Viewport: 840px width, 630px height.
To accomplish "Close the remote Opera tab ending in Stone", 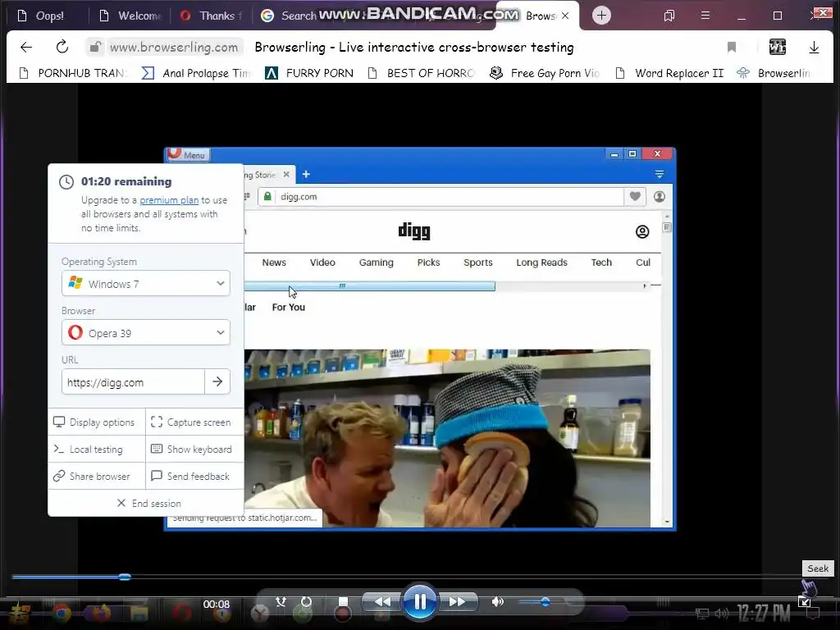I will tap(286, 175).
